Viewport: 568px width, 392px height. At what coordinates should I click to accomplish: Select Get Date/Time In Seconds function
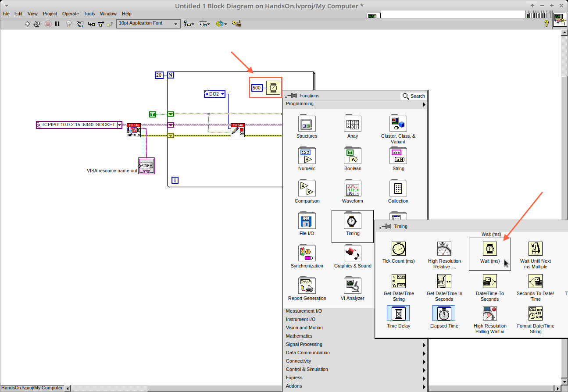click(444, 288)
